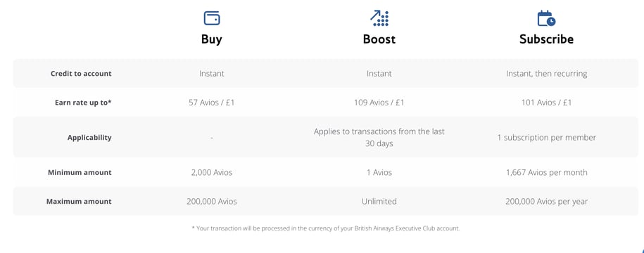Click the Minimum amount row label
The height and width of the screenshot is (253, 644).
(80, 173)
